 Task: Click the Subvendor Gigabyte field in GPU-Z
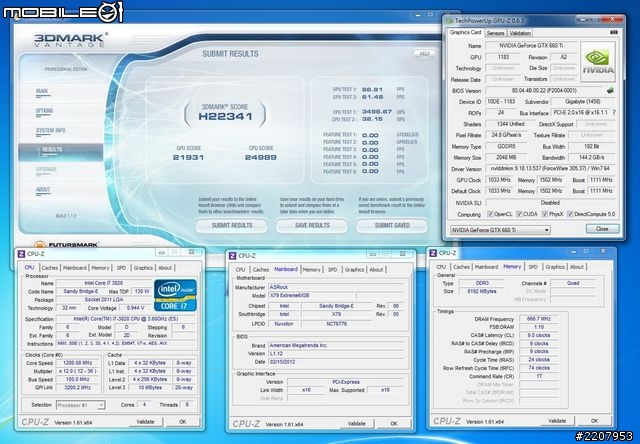click(582, 102)
